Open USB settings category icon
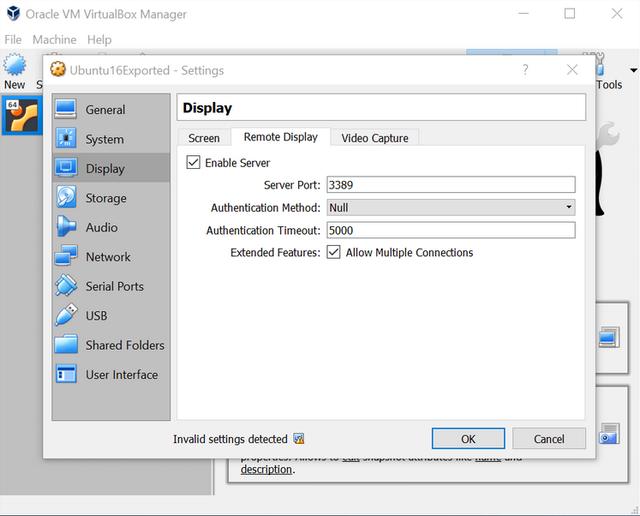640x516 pixels. coord(66,315)
